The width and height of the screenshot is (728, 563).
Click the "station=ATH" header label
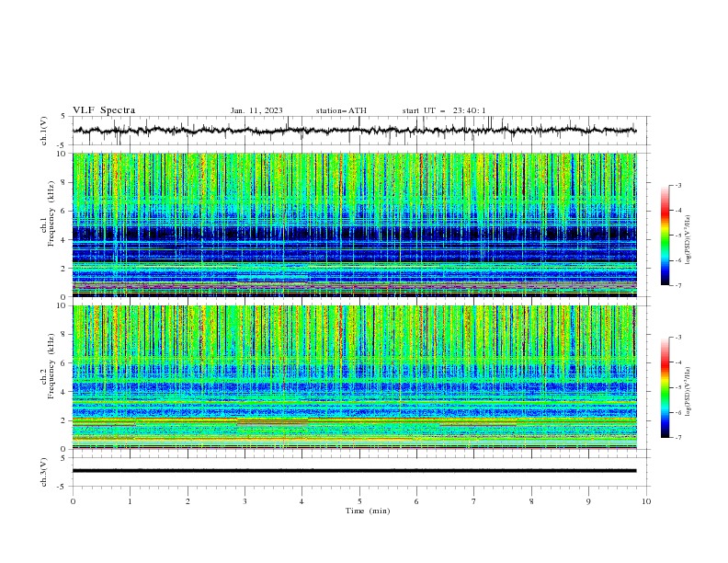(x=341, y=110)
